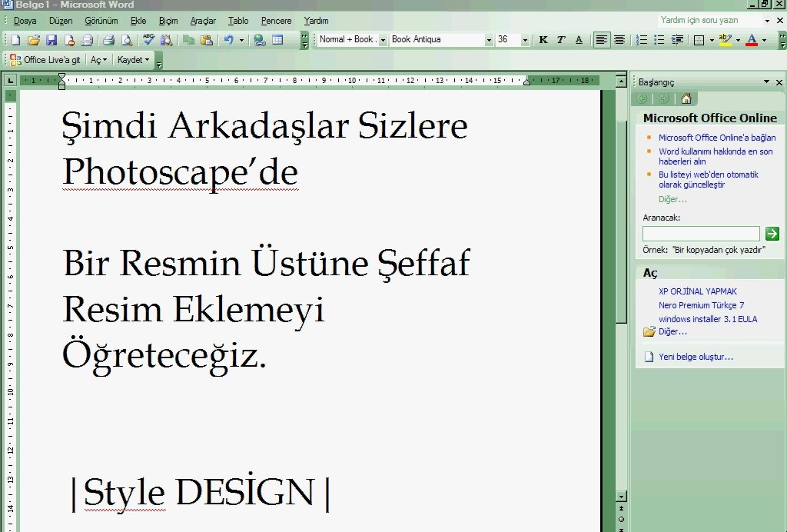Open the Tablo menu

[238, 21]
